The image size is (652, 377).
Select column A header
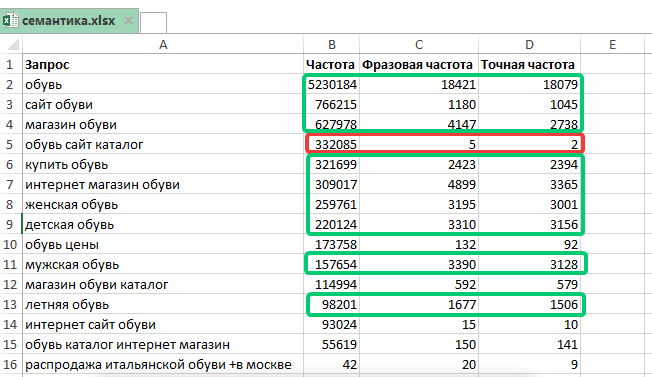tap(163, 44)
